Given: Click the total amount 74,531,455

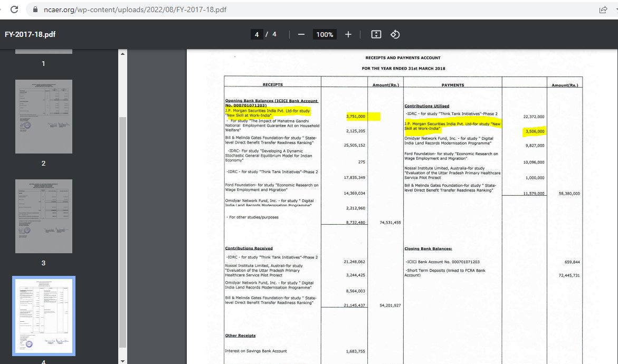Looking at the screenshot, I should coord(390,223).
